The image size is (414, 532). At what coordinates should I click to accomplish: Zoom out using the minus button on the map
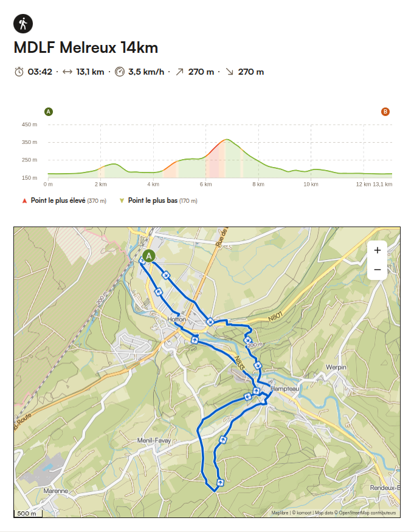tap(378, 269)
